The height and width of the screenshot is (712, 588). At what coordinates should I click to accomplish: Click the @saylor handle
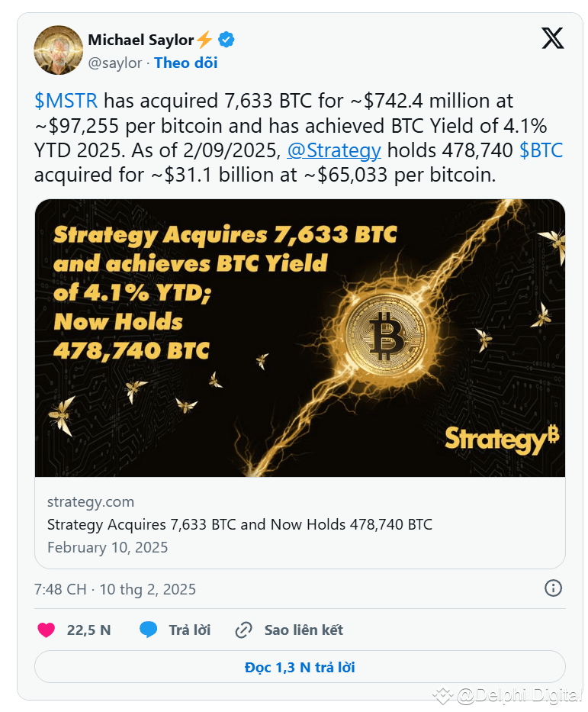pos(115,63)
